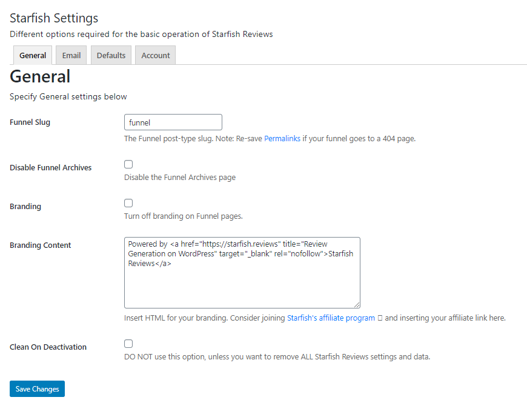
Task: Click the external link icon after affiliate program
Action: click(x=380, y=318)
